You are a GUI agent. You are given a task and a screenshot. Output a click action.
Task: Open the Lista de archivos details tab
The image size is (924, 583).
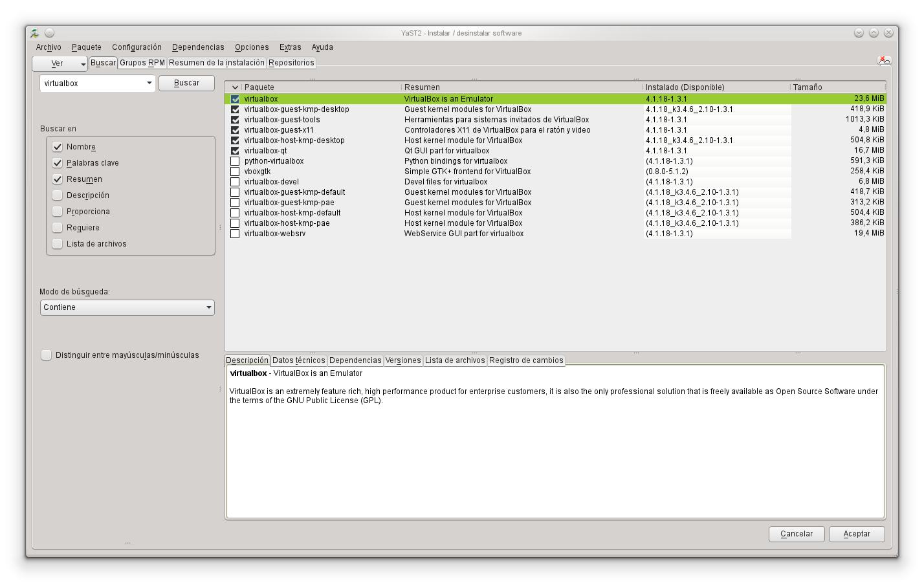click(x=455, y=360)
